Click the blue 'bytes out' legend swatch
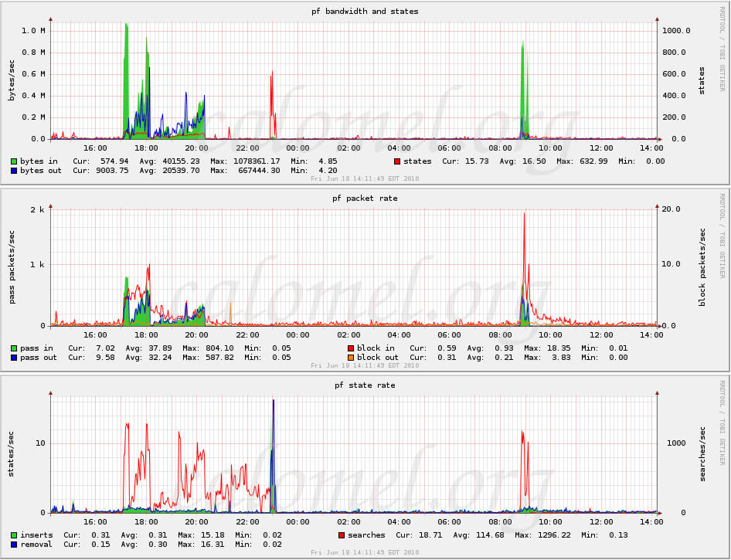 pos(14,171)
